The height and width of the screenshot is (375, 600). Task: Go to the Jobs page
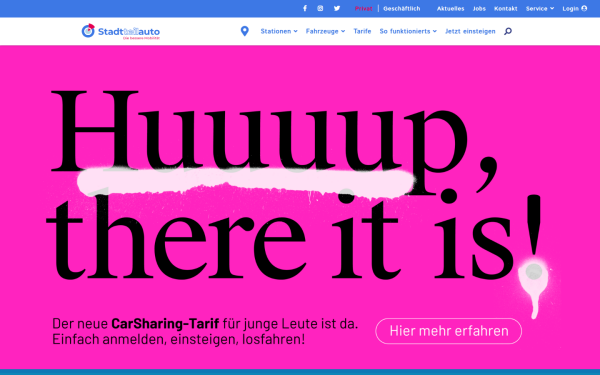pos(479,8)
